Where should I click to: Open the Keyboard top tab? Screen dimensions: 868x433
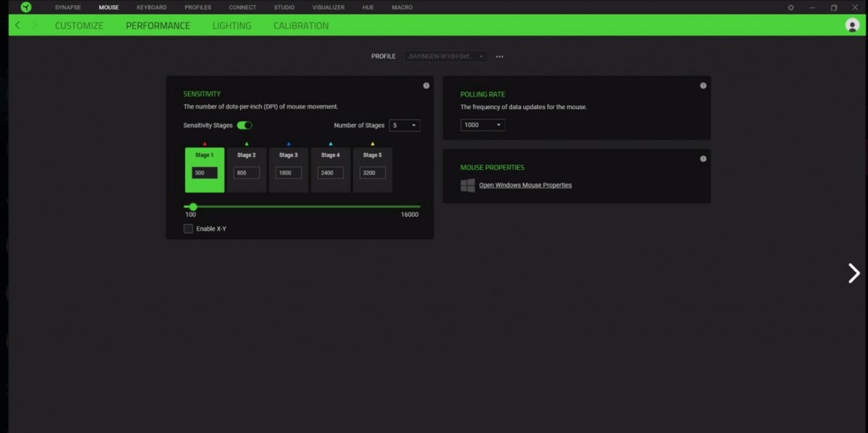tap(151, 7)
